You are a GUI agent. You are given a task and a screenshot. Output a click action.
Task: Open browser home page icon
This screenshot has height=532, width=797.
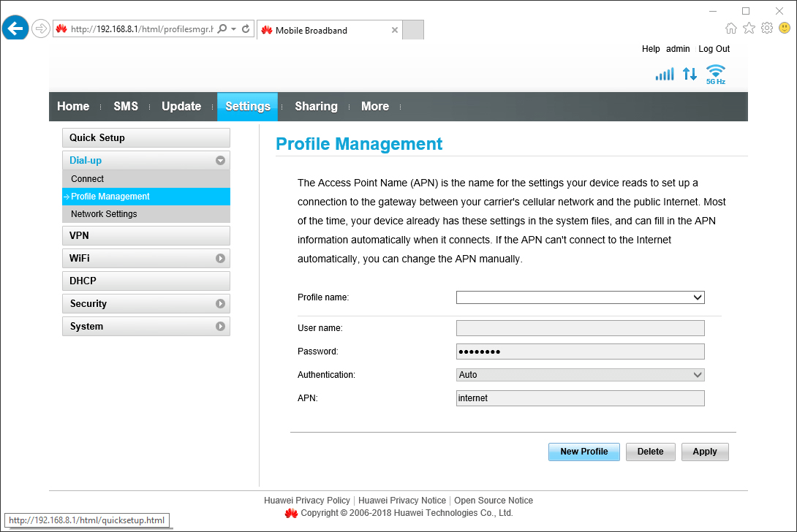click(730, 28)
